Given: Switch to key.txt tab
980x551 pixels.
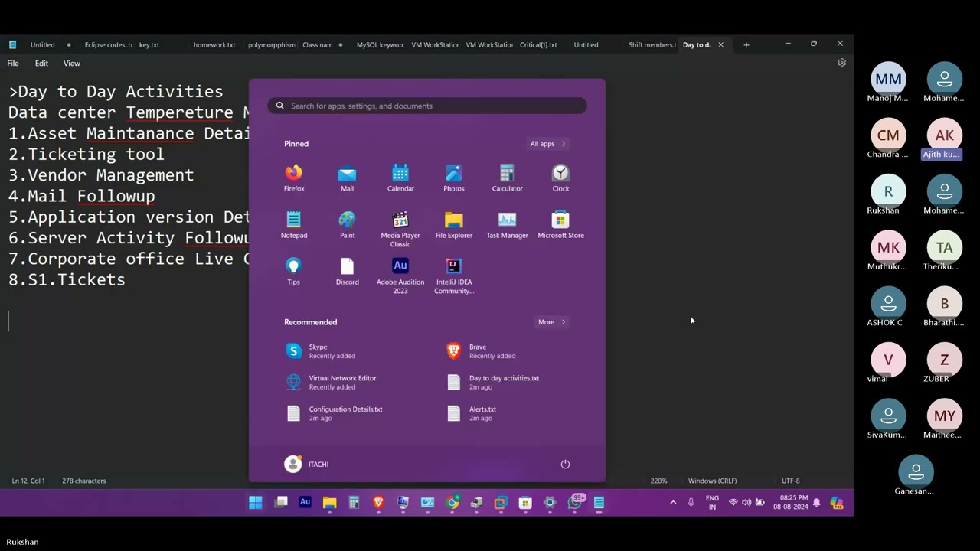Looking at the screenshot, I should (149, 45).
